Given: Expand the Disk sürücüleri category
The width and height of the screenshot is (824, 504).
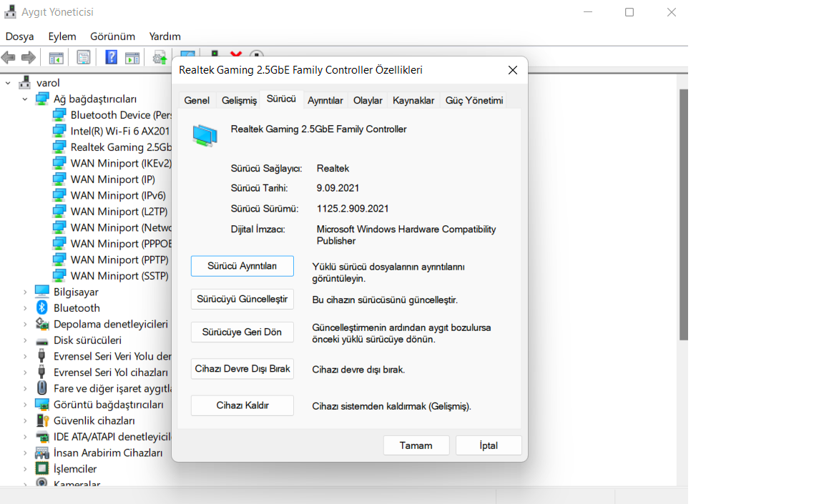Looking at the screenshot, I should [x=25, y=340].
